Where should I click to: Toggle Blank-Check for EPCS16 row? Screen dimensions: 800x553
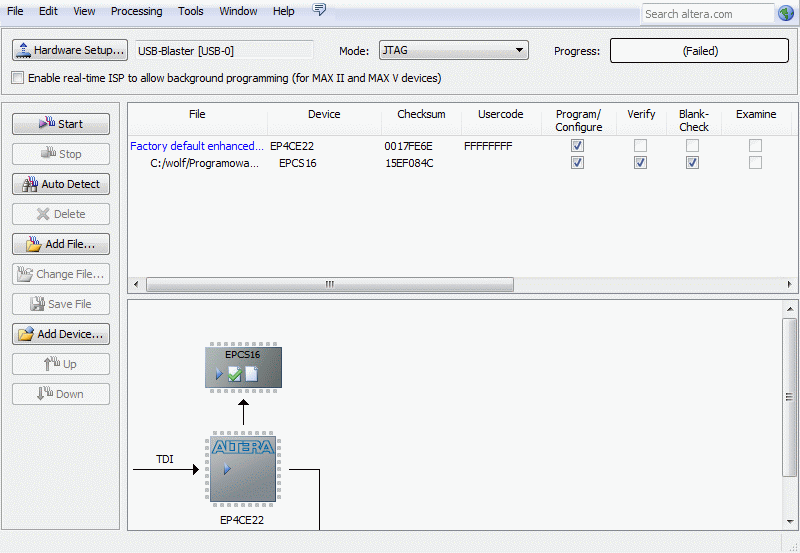692,163
